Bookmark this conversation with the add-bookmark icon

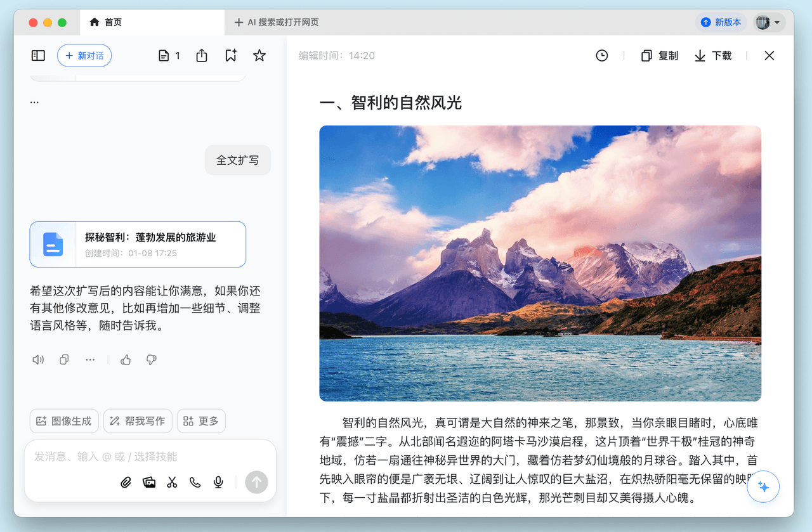click(231, 56)
